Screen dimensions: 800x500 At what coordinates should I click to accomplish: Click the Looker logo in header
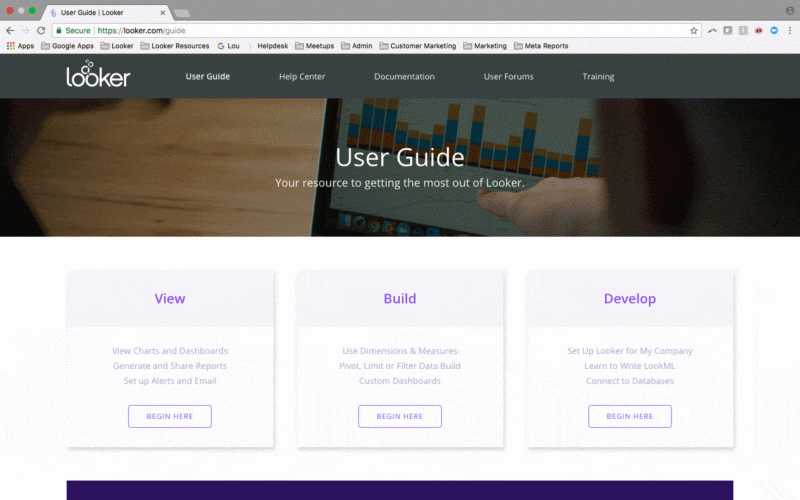98,76
